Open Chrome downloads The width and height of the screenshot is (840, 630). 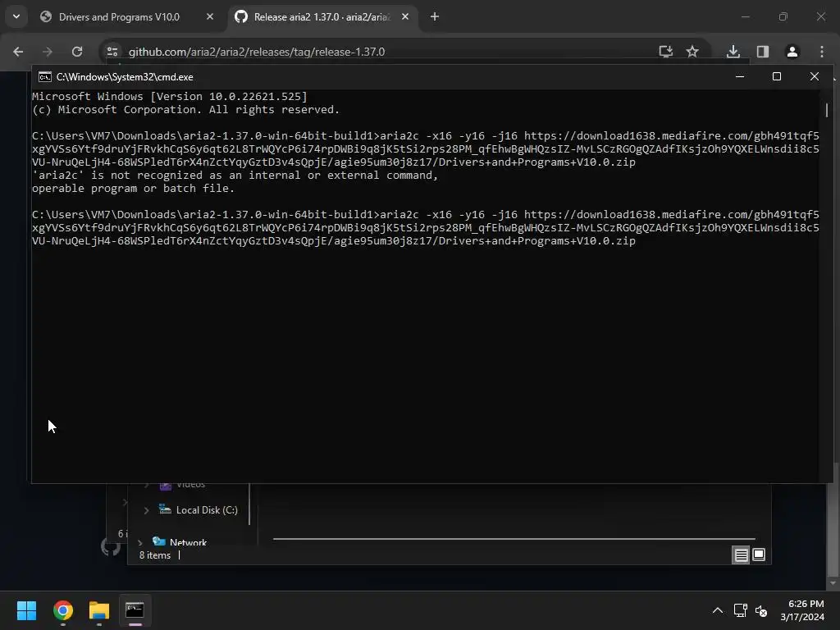pyautogui.click(x=733, y=52)
